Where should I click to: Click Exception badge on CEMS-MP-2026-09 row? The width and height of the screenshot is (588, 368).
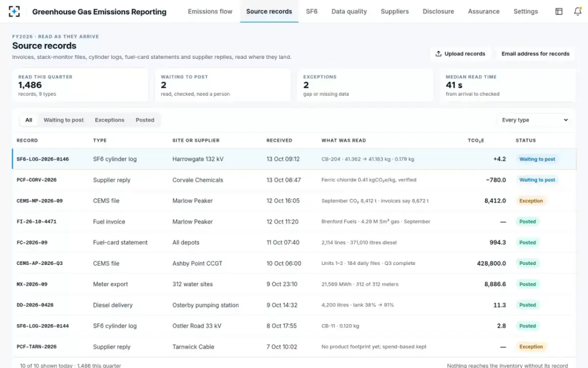pos(531,201)
